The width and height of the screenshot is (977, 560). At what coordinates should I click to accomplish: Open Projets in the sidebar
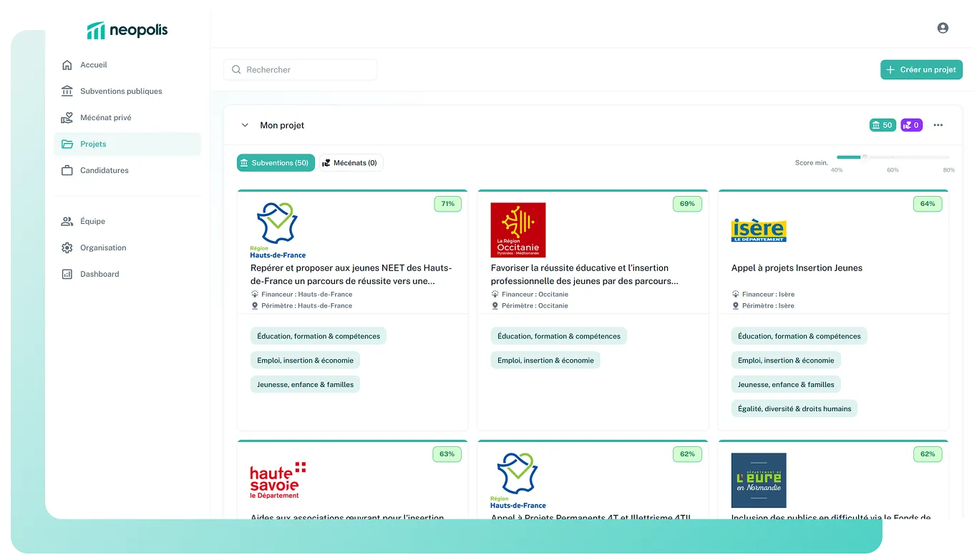click(127, 144)
